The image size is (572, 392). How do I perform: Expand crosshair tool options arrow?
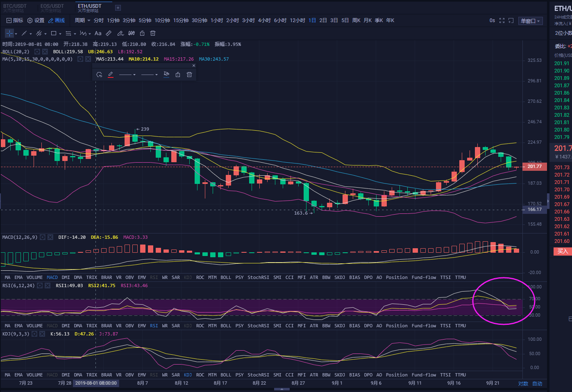click(16, 34)
